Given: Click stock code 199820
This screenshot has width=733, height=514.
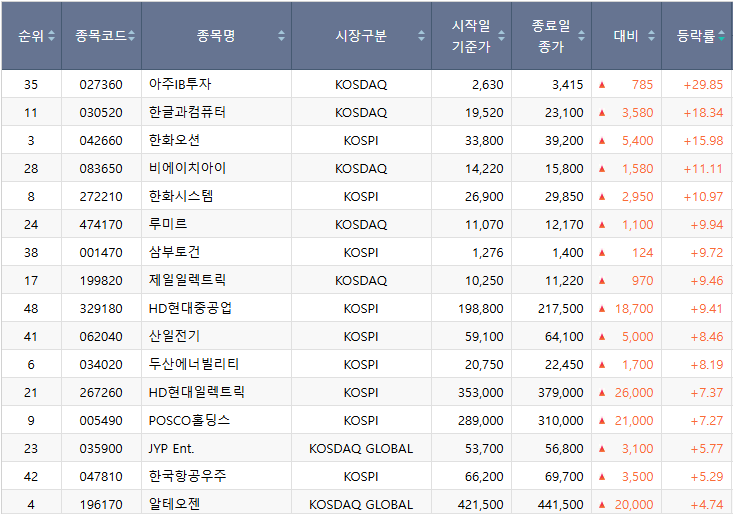Looking at the screenshot, I should pyautogui.click(x=101, y=281).
